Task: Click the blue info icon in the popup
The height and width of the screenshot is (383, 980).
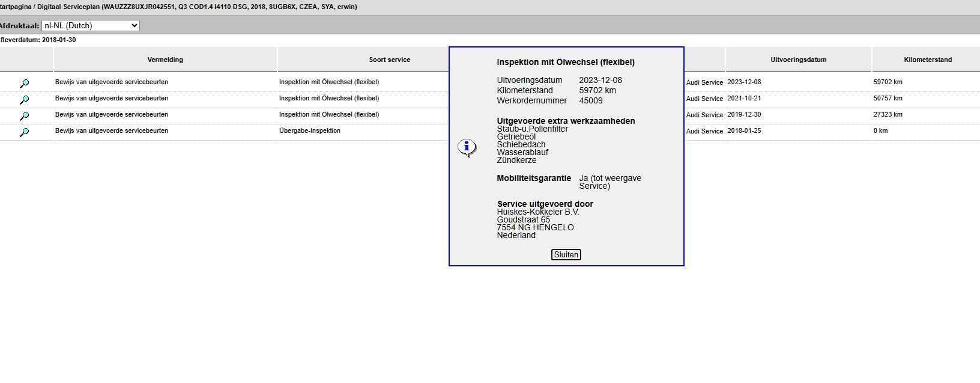Action: tap(467, 147)
